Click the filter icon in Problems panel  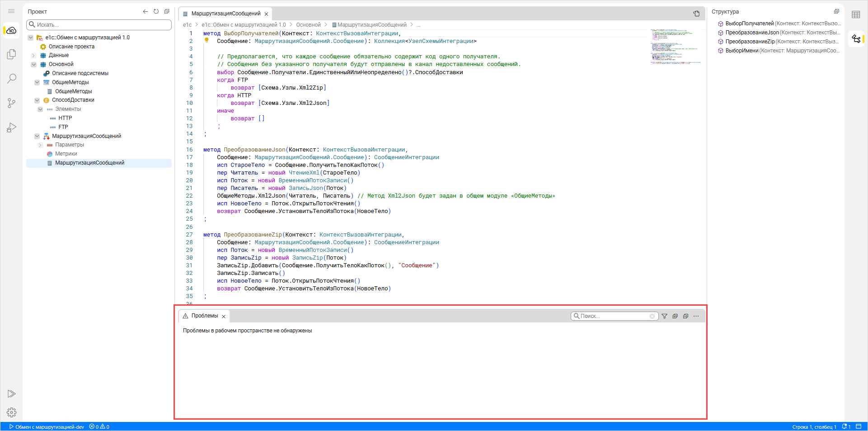pyautogui.click(x=664, y=316)
